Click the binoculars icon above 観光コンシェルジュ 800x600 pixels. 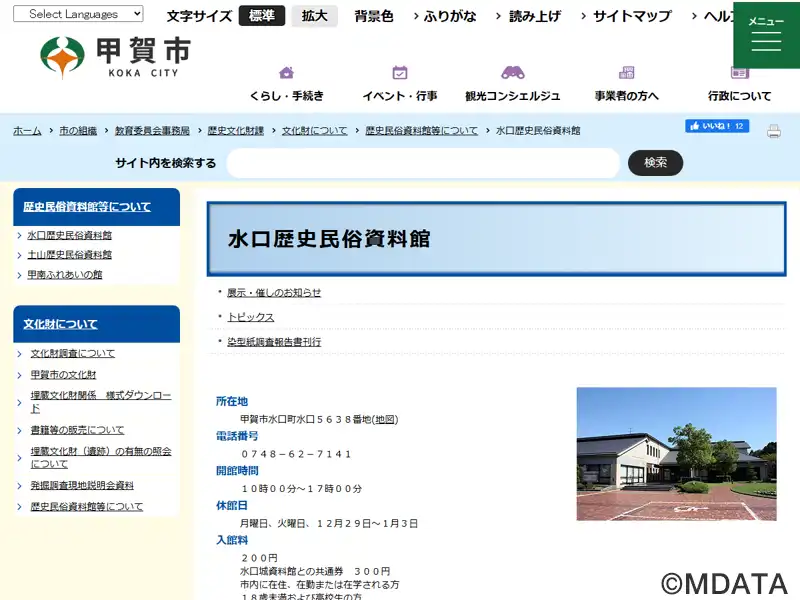(x=513, y=72)
